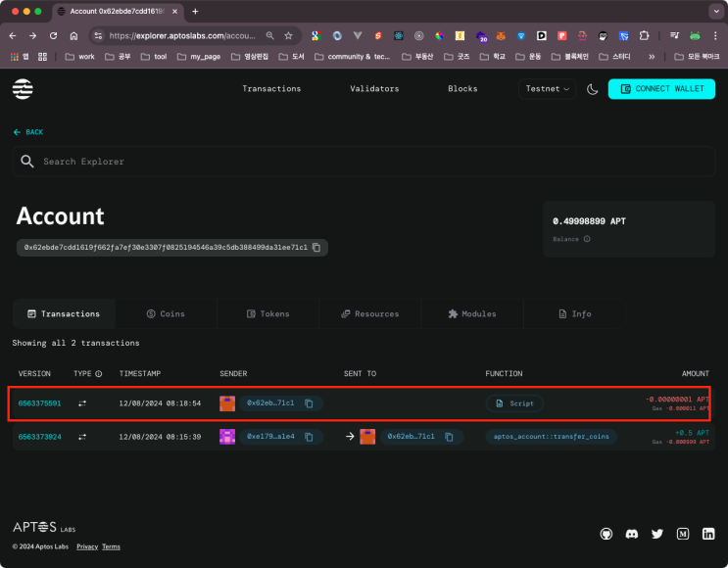Viewport: 728px width, 568px height.
Task: Open browser extensions puzzle icon
Action: [644, 35]
